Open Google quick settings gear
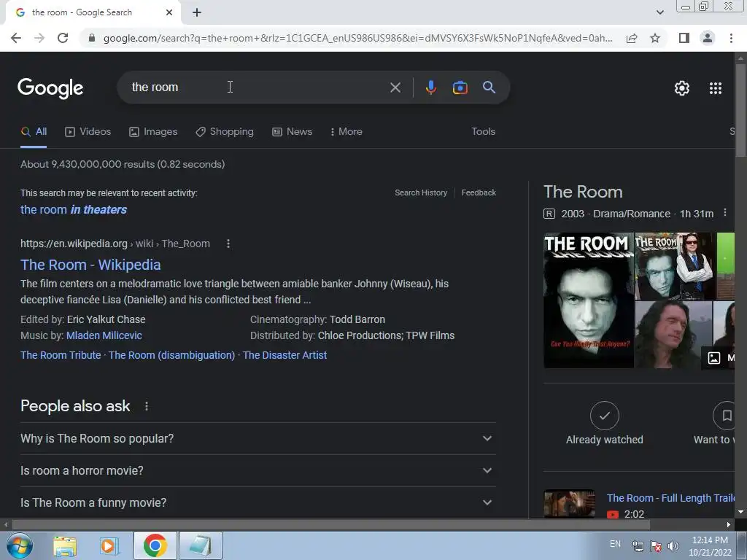 click(682, 88)
